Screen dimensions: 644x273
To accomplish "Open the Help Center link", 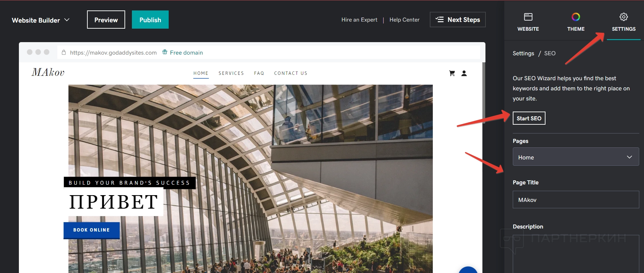I will [x=404, y=20].
